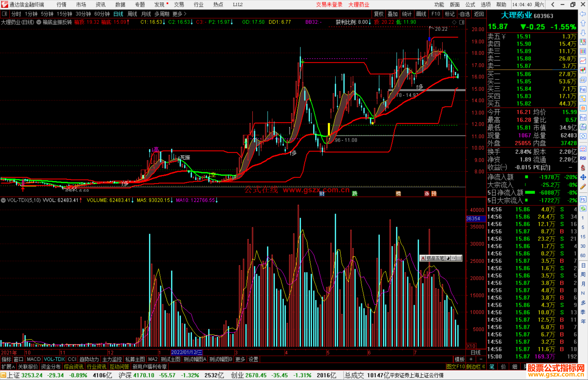Click the 财 event marker below the chart

tap(322, 194)
